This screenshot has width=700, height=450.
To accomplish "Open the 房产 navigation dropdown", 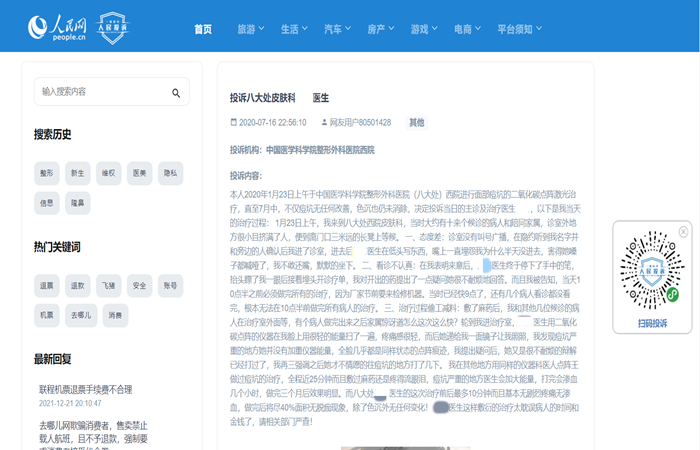I will tap(381, 29).
